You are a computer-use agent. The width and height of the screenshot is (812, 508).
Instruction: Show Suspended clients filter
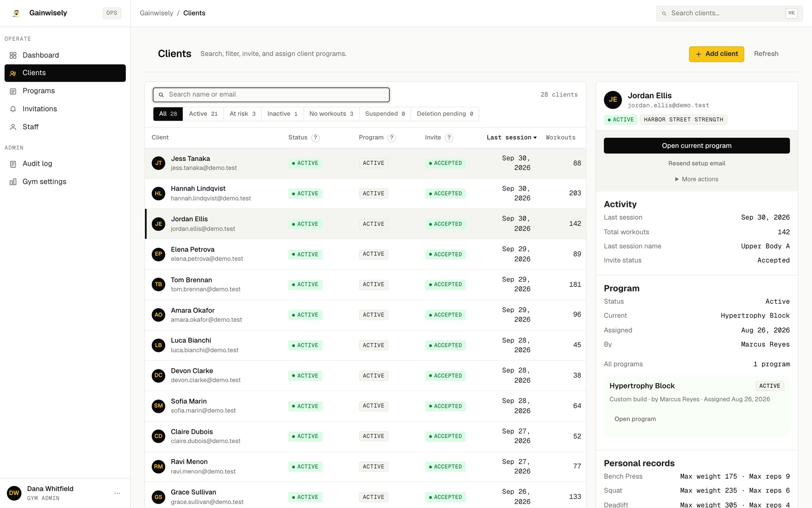(x=385, y=114)
